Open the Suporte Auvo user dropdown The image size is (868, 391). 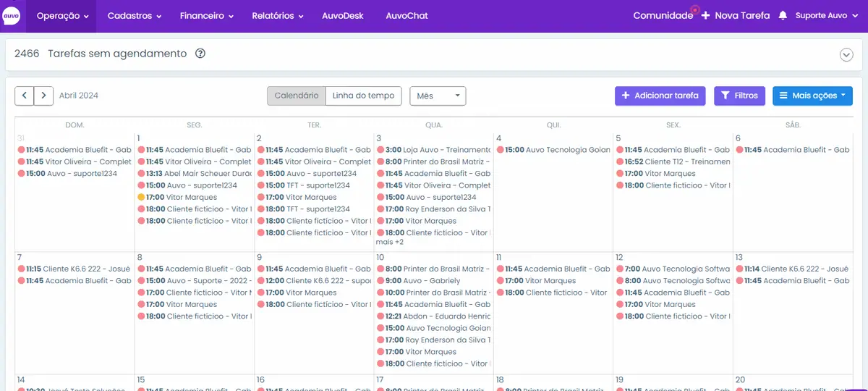click(825, 15)
